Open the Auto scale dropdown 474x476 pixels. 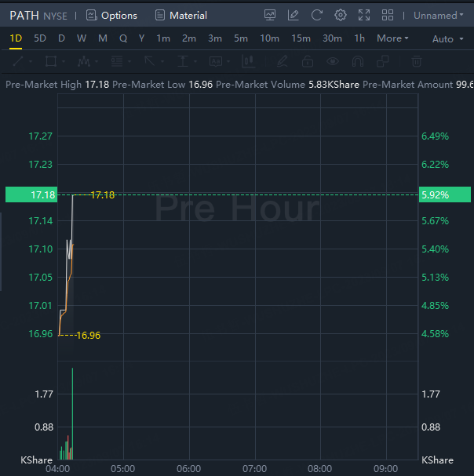[x=447, y=39]
